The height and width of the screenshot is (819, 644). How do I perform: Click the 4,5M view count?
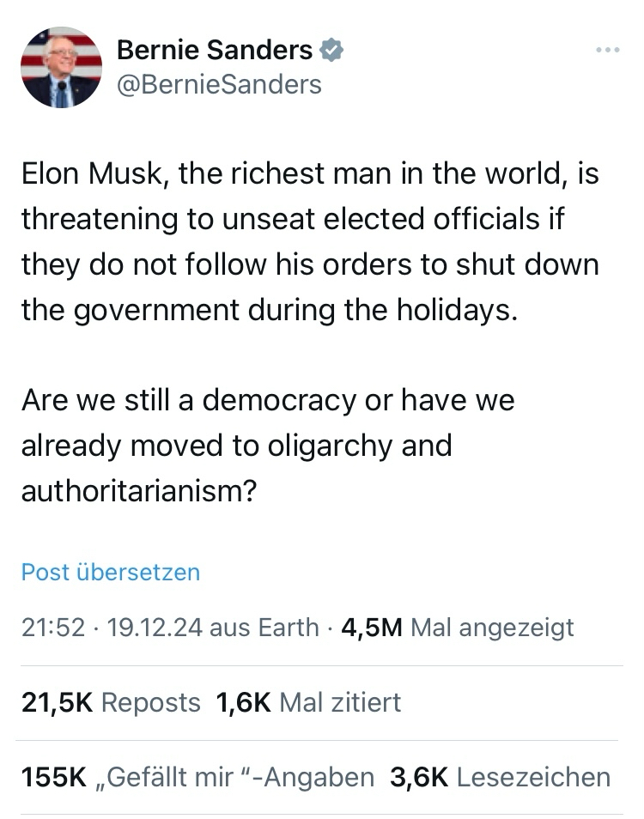tap(371, 628)
